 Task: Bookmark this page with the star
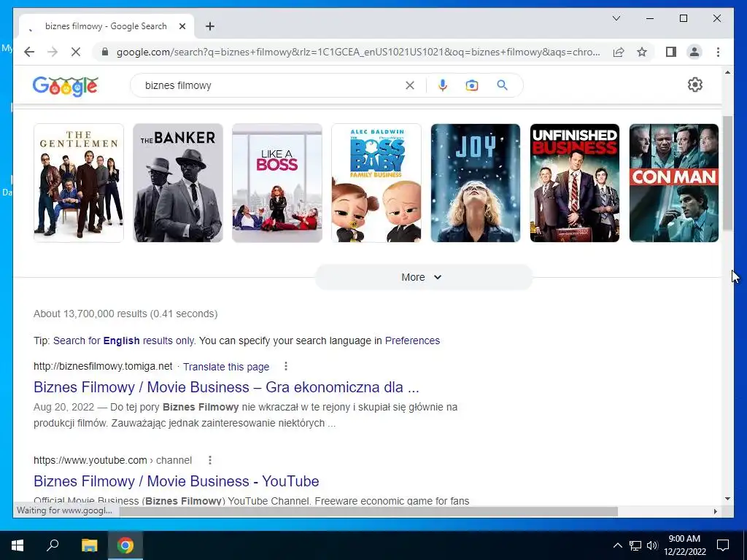pos(642,52)
